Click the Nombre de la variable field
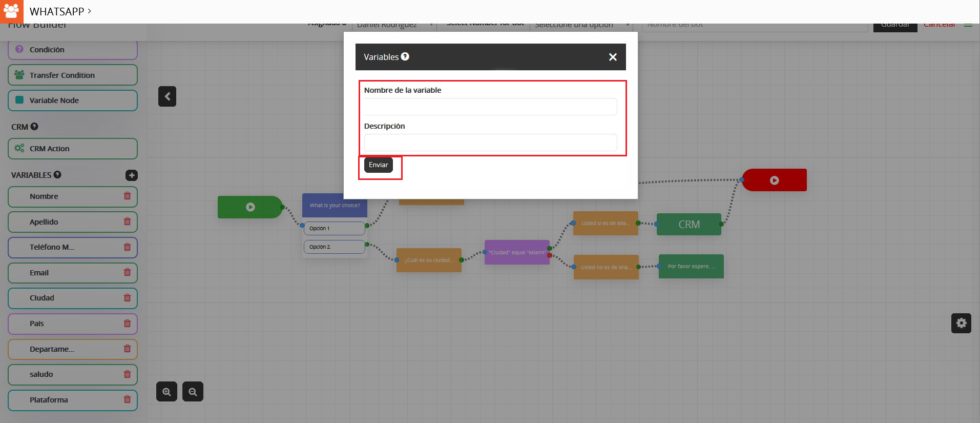This screenshot has height=423, width=980. [x=490, y=107]
